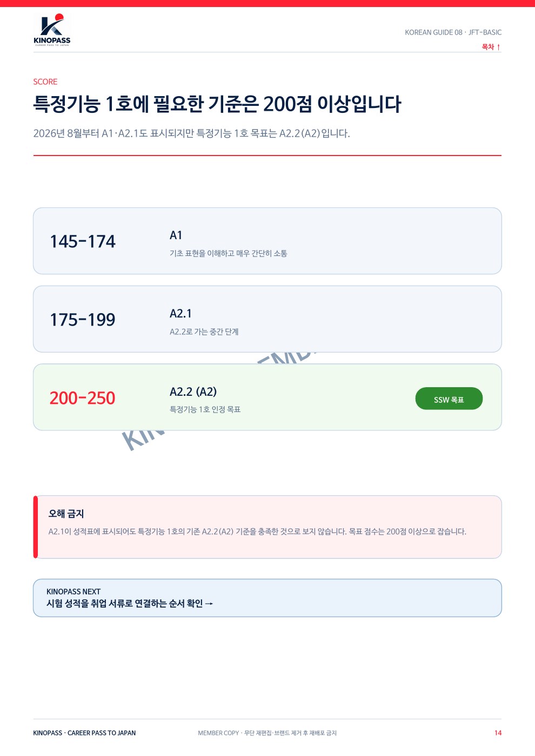Open the 목차 table of contents link

(x=491, y=47)
